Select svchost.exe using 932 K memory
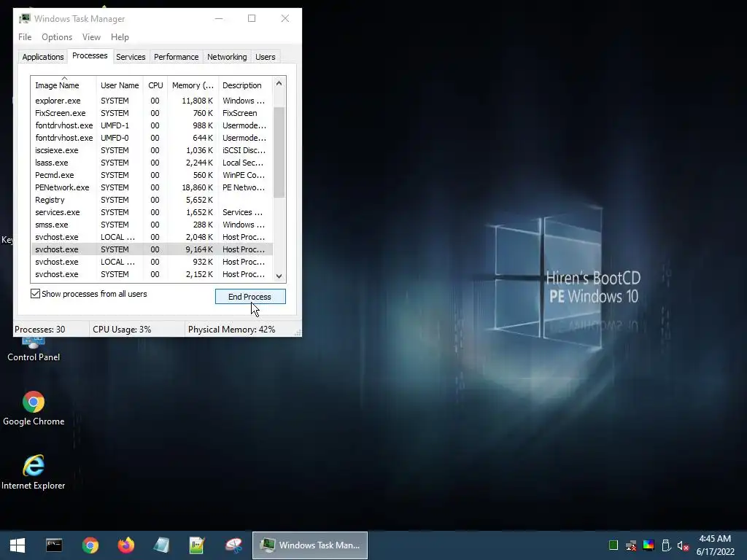 pyautogui.click(x=152, y=262)
